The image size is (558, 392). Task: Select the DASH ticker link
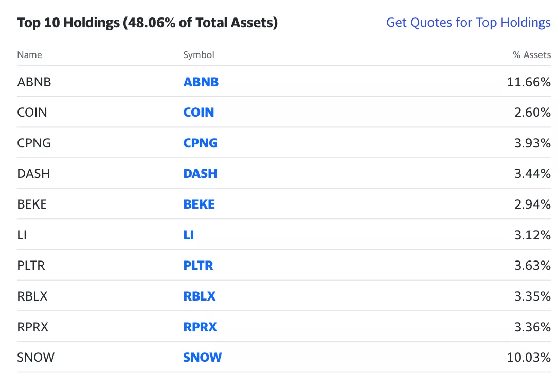(x=200, y=174)
